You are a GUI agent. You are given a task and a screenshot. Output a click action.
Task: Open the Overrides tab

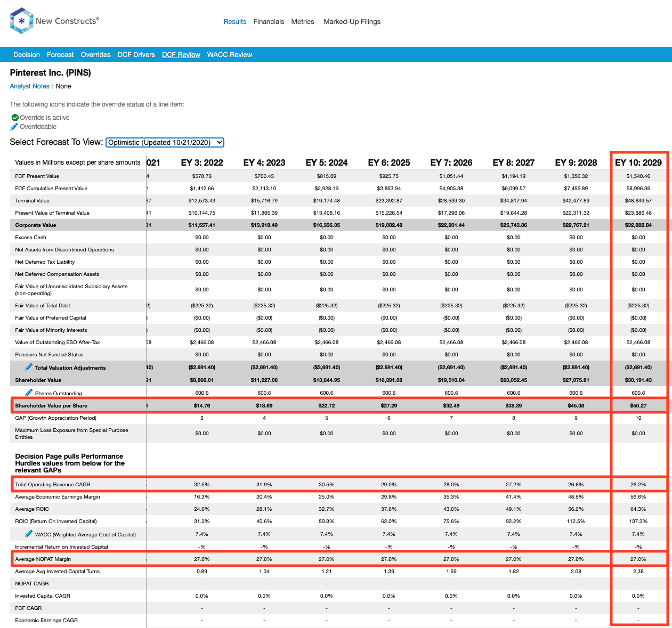tap(96, 54)
